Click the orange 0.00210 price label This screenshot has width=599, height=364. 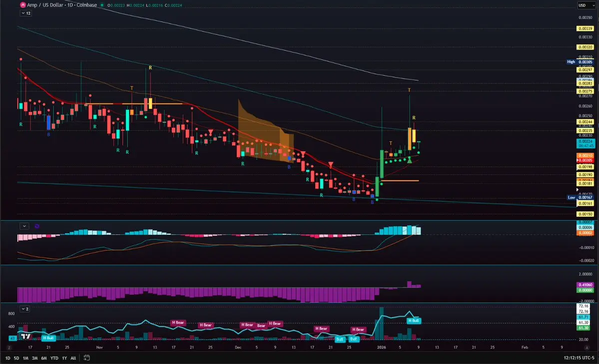tap(585, 155)
